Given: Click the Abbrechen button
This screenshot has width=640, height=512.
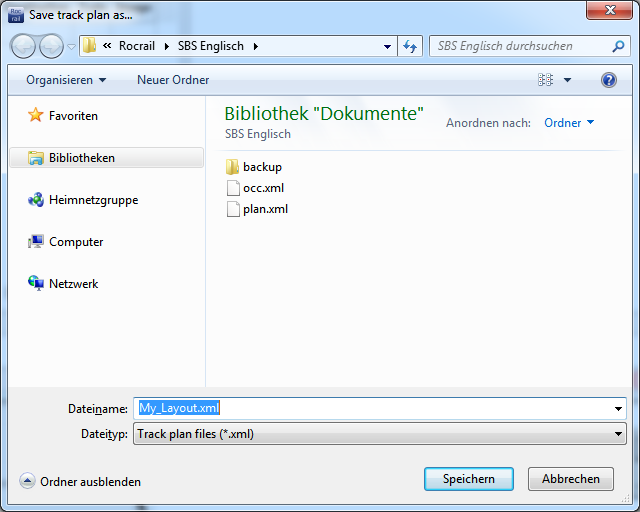Looking at the screenshot, I should coord(570,479).
